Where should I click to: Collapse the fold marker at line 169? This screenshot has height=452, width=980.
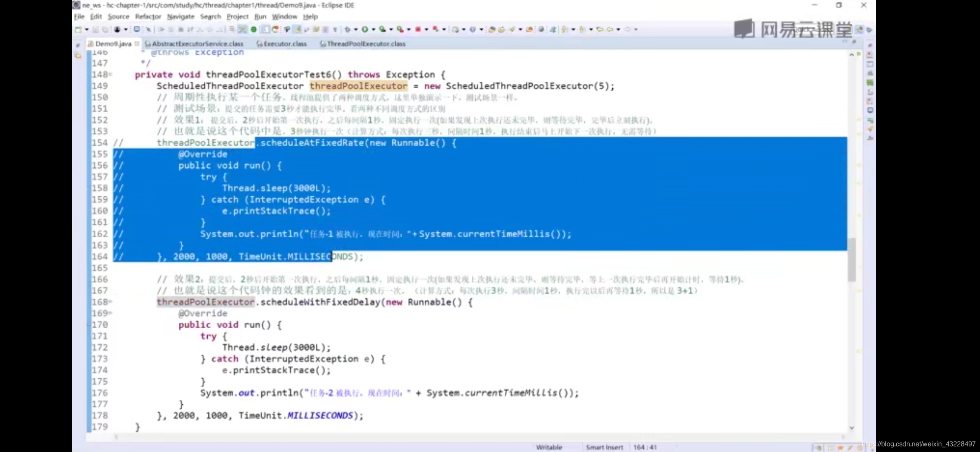coord(111,313)
